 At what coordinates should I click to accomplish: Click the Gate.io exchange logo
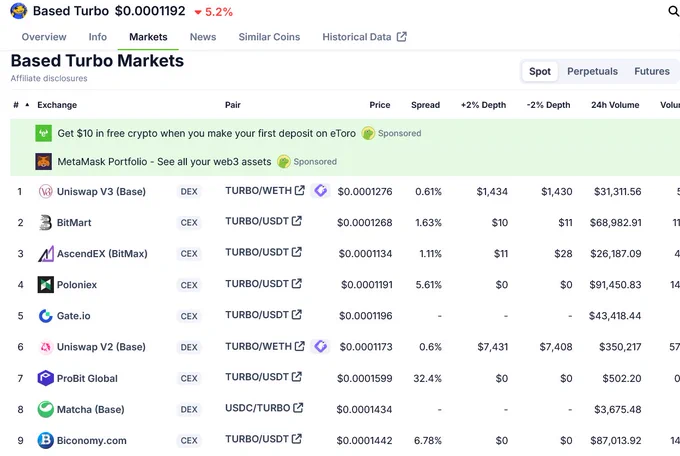pyautogui.click(x=46, y=316)
